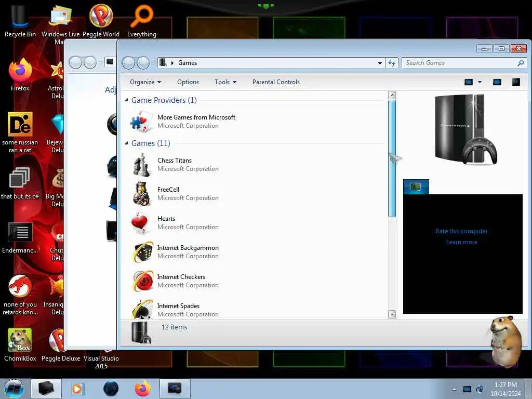Click the black box taskbar button
Viewport: 532px width, 399px height.
[x=46, y=389]
